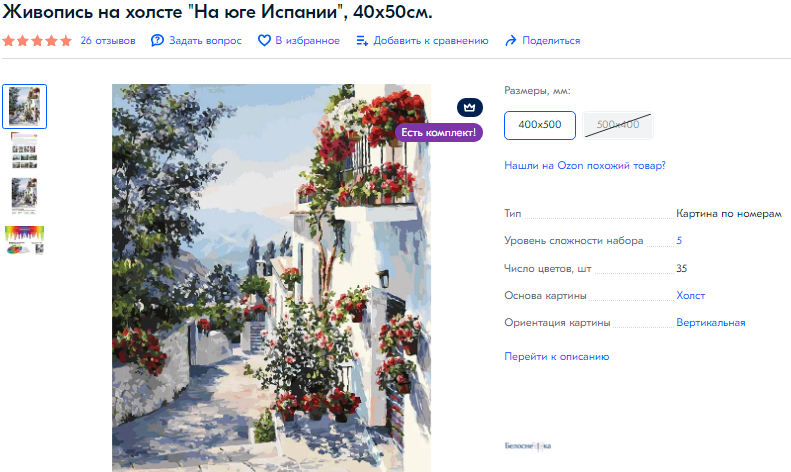The height and width of the screenshot is (472, 791).
Task: Select the second thumbnail with gallery samples
Action: pyautogui.click(x=24, y=150)
